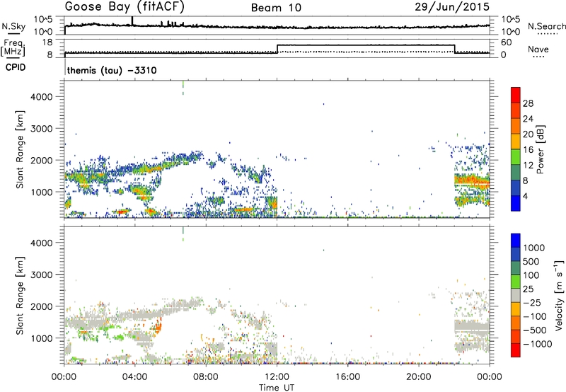566x392 pixels.
Task: Click the orange negative velocity patch near 05:00
Action: coord(158,327)
